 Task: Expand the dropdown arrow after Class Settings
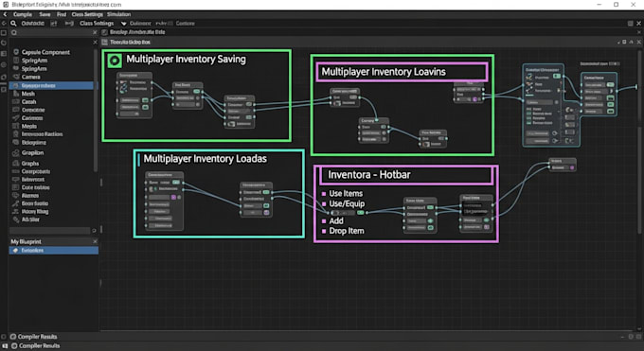tap(123, 24)
